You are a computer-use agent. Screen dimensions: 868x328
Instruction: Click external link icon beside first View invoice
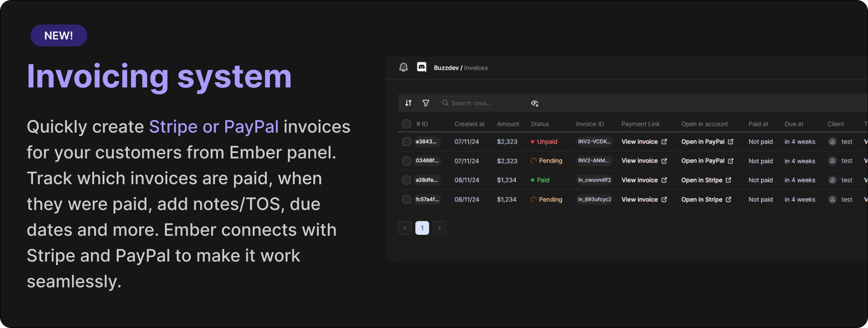pyautogui.click(x=664, y=142)
